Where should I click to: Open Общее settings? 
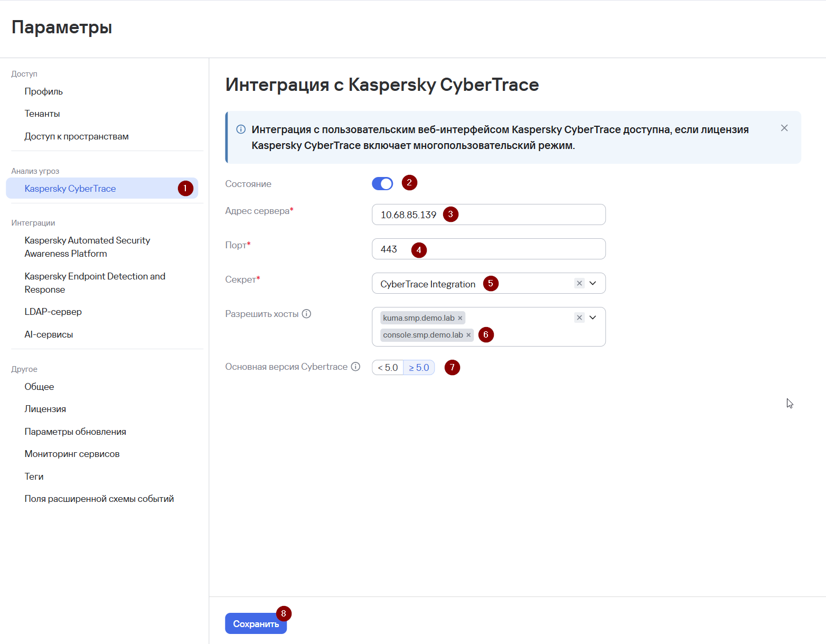pos(39,387)
